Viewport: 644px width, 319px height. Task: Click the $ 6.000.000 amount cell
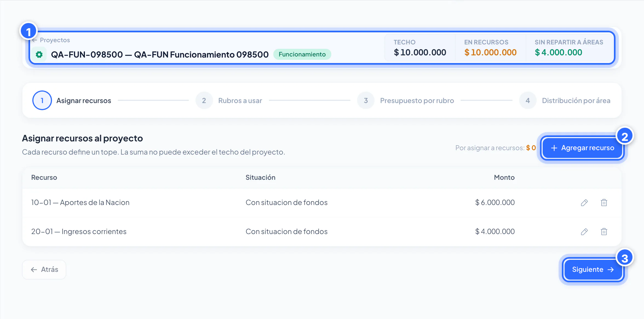click(x=495, y=203)
